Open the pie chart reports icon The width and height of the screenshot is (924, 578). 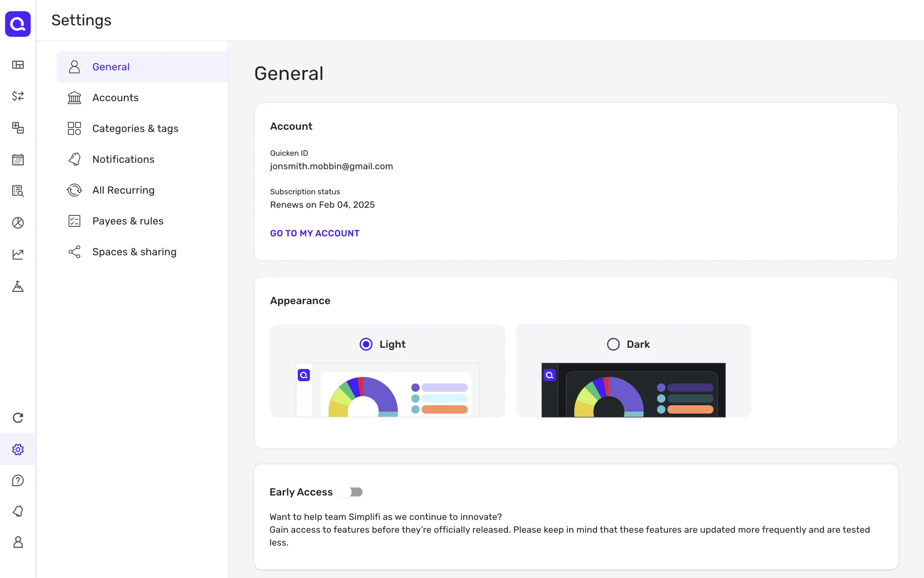click(x=18, y=223)
